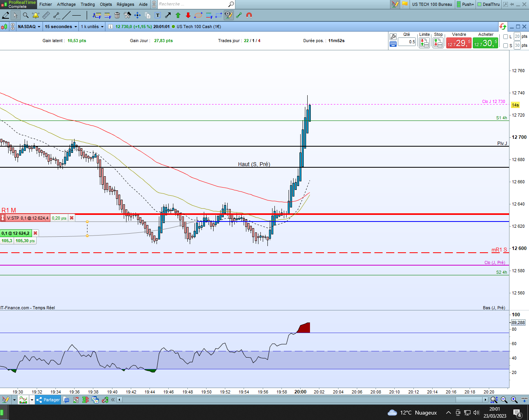The height and width of the screenshot is (420, 529).
Task: Zoom in horizontally with plus magnifier
Action: tap(514, 400)
